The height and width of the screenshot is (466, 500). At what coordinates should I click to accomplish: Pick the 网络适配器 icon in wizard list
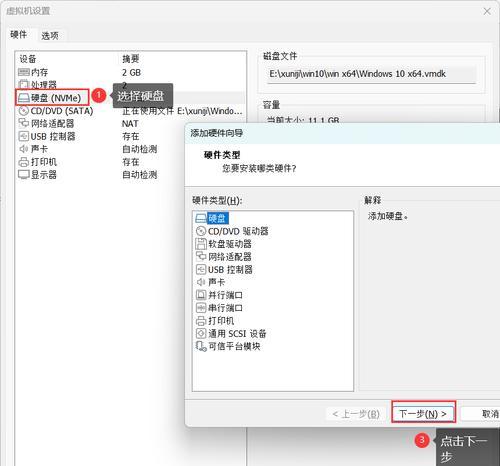(x=201, y=257)
